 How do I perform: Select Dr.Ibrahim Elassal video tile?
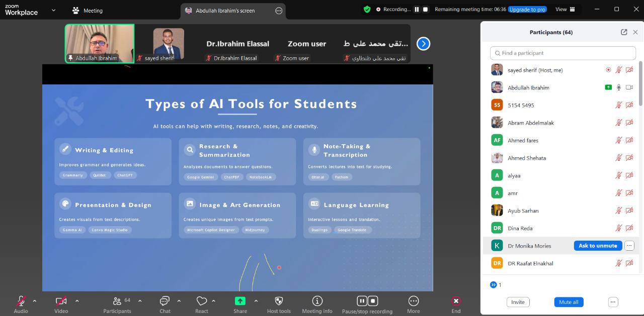point(237,44)
